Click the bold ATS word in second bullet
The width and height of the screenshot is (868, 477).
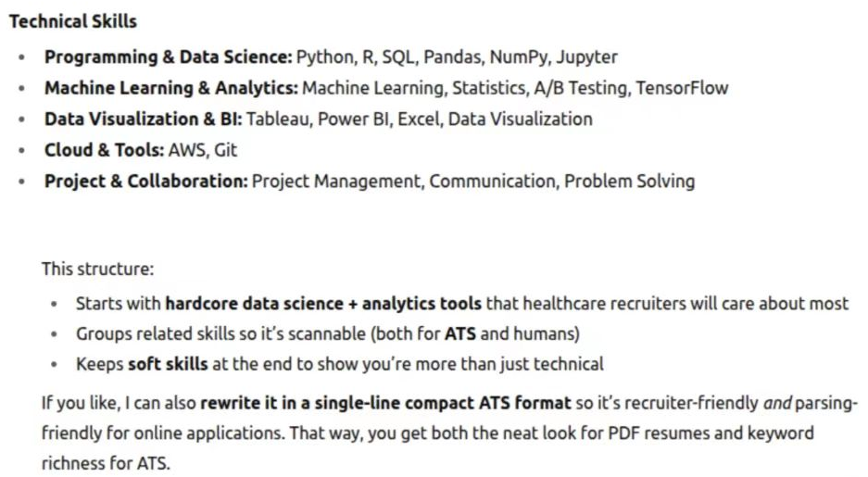pyautogui.click(x=460, y=333)
